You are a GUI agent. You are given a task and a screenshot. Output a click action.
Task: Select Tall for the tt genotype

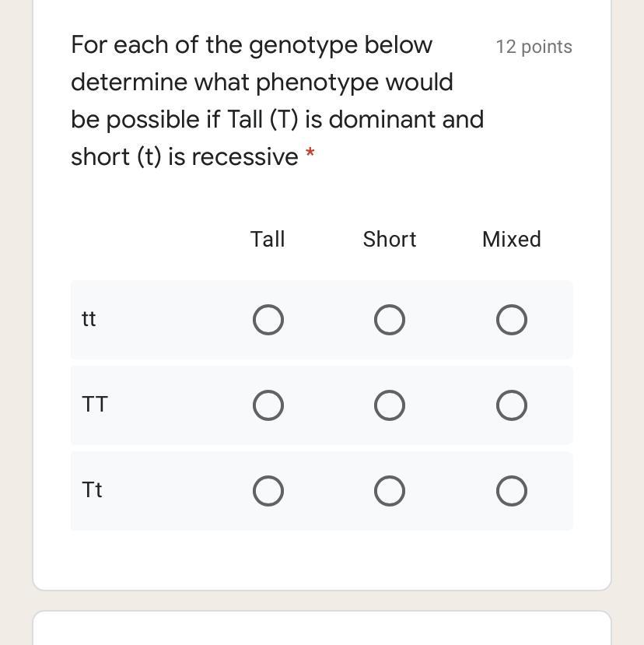click(x=268, y=320)
